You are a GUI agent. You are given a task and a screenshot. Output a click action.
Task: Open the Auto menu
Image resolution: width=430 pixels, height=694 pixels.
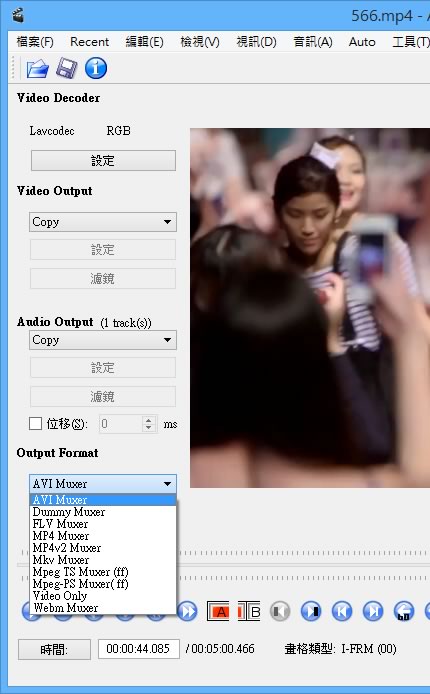point(362,42)
